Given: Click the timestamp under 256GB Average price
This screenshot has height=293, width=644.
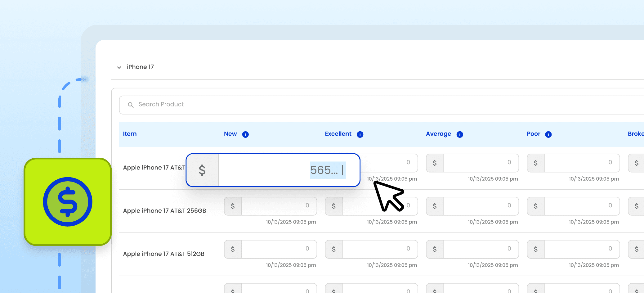Looking at the screenshot, I should (x=493, y=222).
